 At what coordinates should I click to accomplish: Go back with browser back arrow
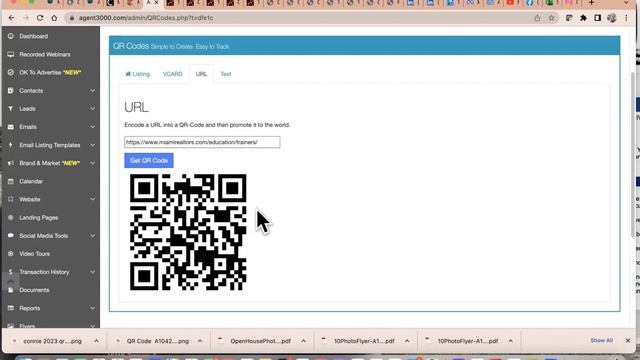11,18
